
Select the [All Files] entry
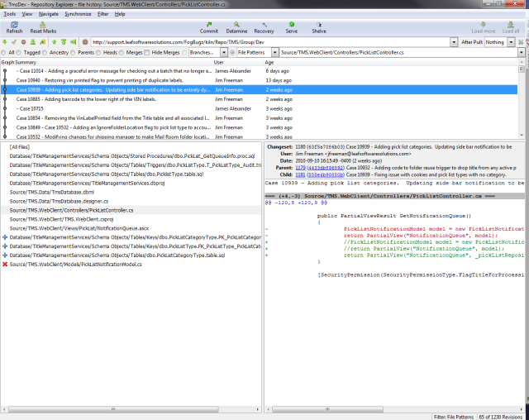(20, 147)
